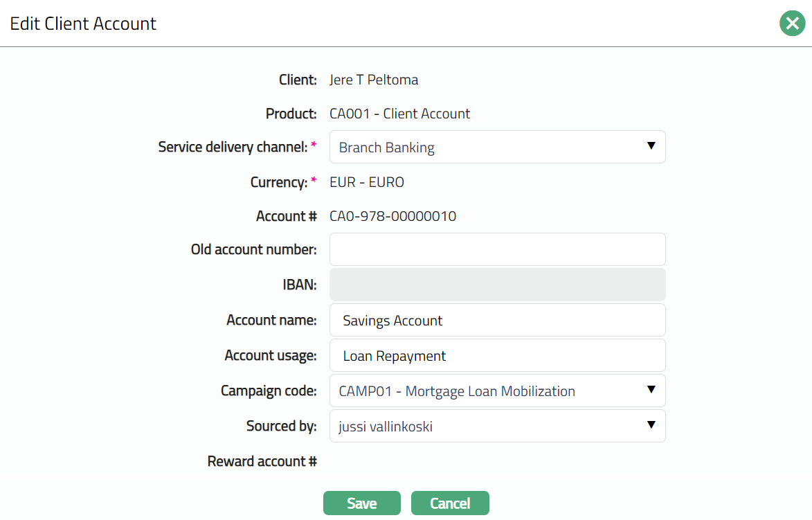
Task: Click the account number CA0-978-00000010
Action: tap(393, 217)
